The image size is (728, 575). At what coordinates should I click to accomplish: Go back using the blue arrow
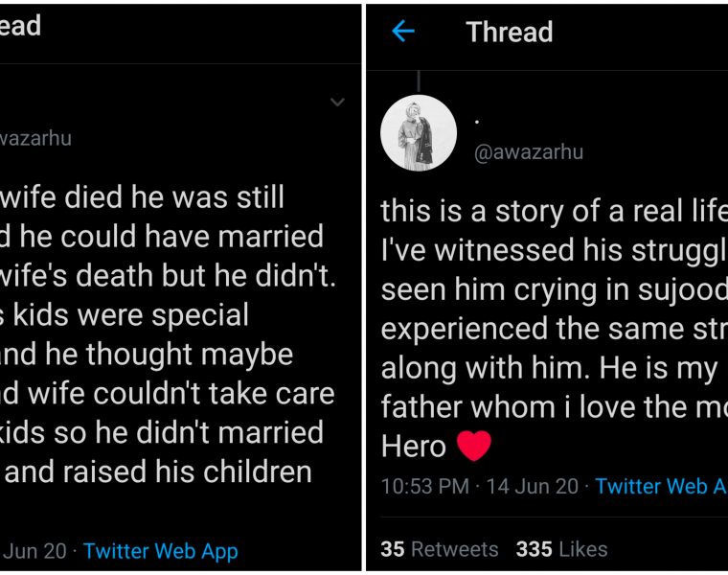tap(403, 32)
